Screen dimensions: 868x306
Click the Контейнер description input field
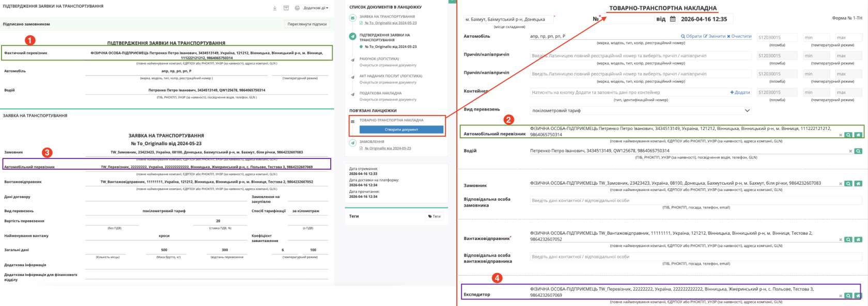(x=629, y=92)
